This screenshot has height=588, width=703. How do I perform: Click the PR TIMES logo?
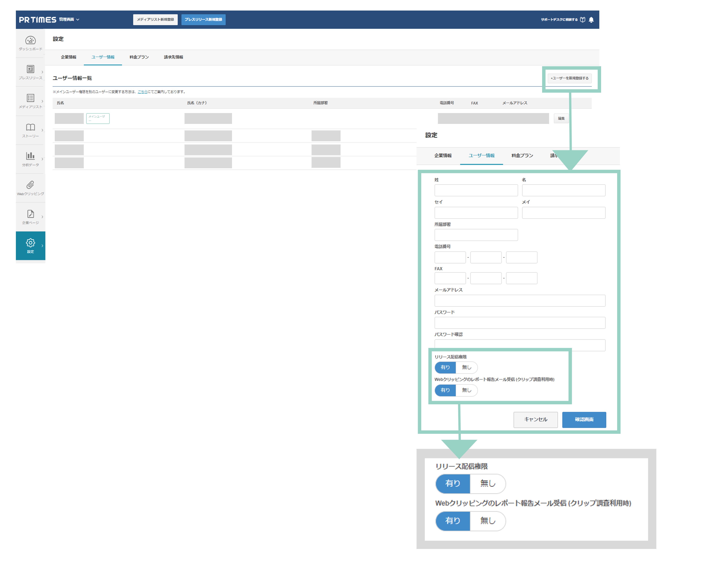37,20
